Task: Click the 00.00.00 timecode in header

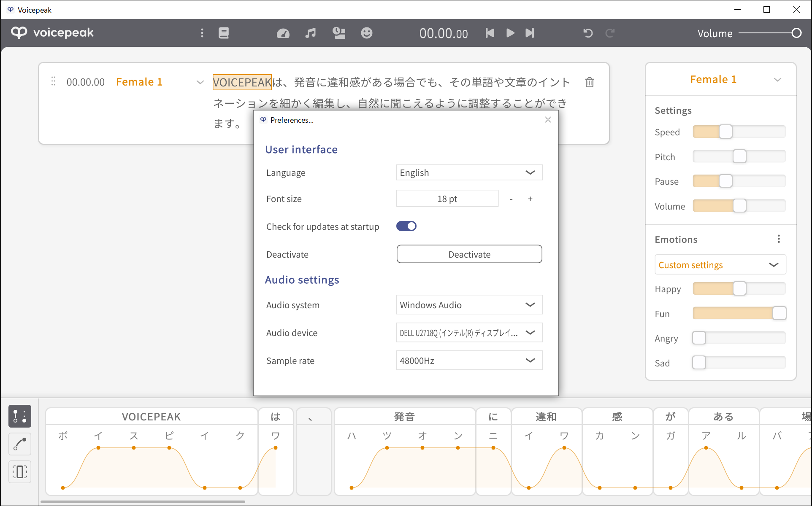Action: pos(444,33)
